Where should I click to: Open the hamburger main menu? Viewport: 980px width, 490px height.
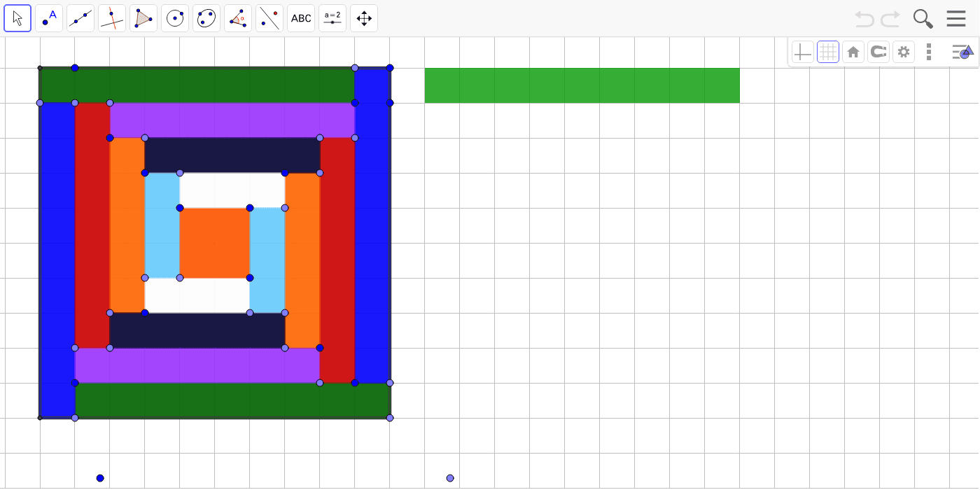(x=956, y=19)
